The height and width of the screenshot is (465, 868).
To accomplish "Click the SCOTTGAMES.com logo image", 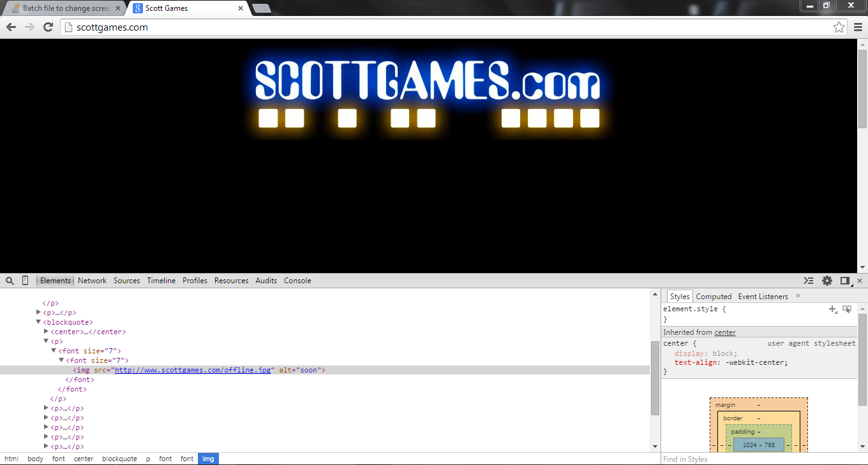I will [426, 94].
